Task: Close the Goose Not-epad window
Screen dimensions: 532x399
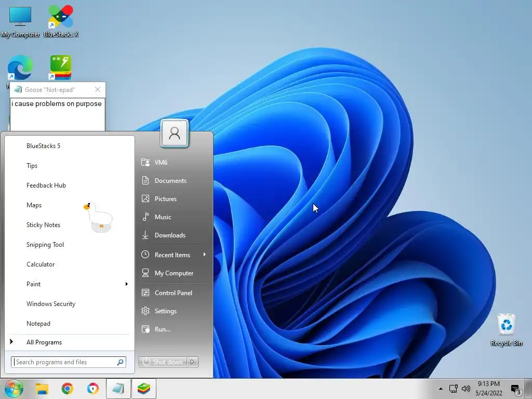Action: [98, 89]
